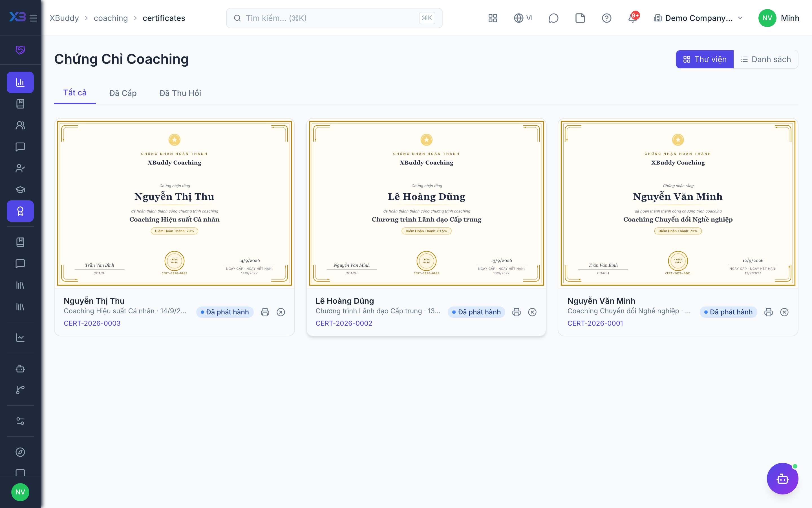Open the line chart analytics sidebar icon
The height and width of the screenshot is (508, 812).
tap(20, 337)
